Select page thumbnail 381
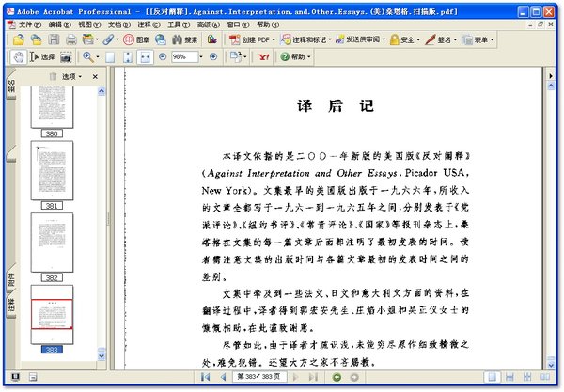This screenshot has width=564, height=392. 52,170
